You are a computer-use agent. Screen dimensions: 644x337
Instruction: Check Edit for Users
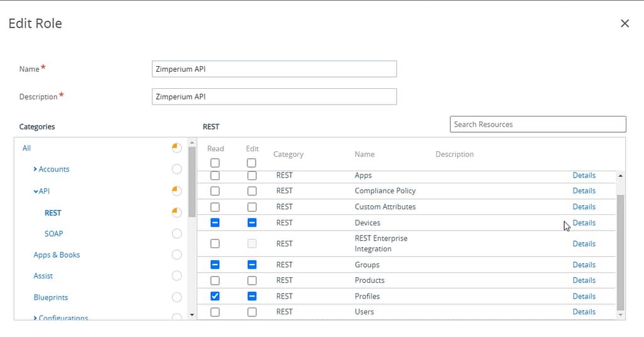click(x=252, y=312)
